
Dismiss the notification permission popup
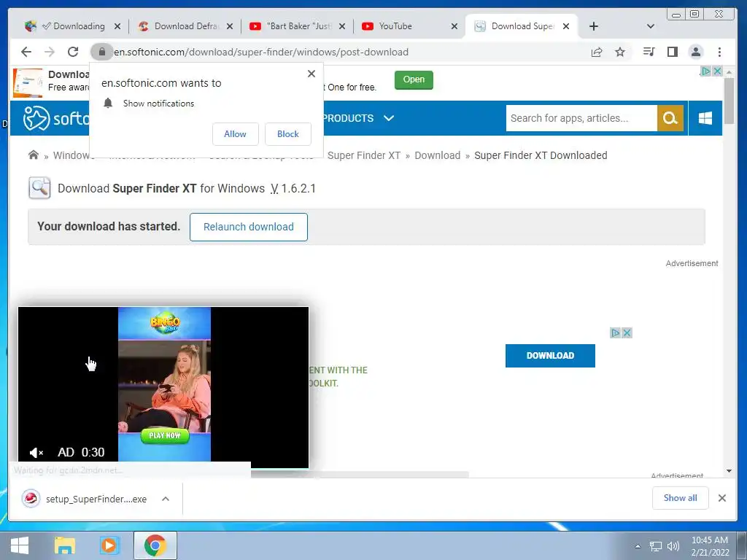(x=311, y=74)
